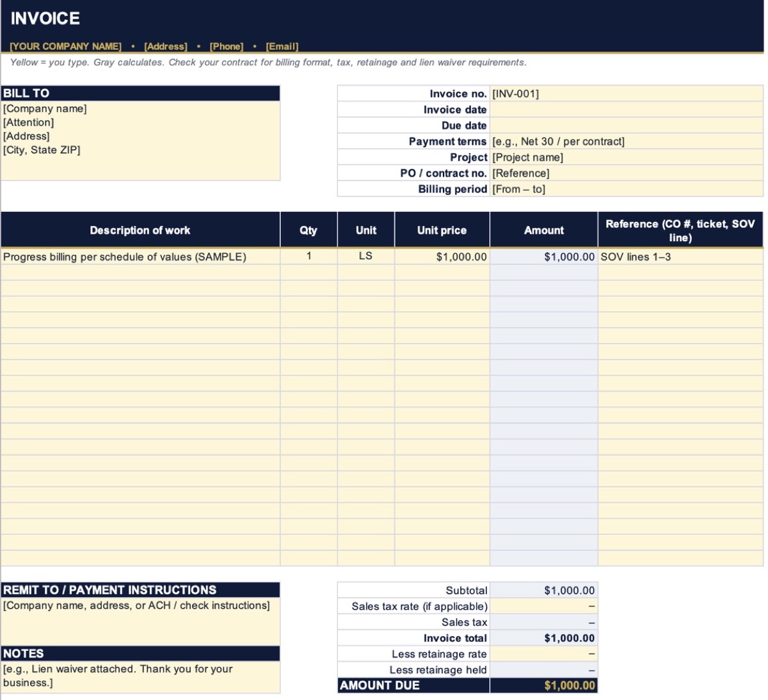
Task: Select the quantity cell showing 1
Action: 308,257
